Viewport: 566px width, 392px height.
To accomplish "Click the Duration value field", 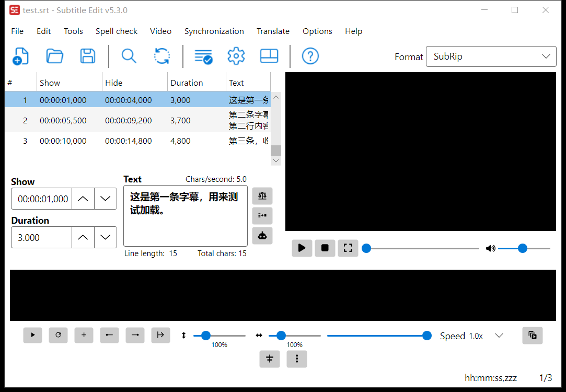I will 42,237.
